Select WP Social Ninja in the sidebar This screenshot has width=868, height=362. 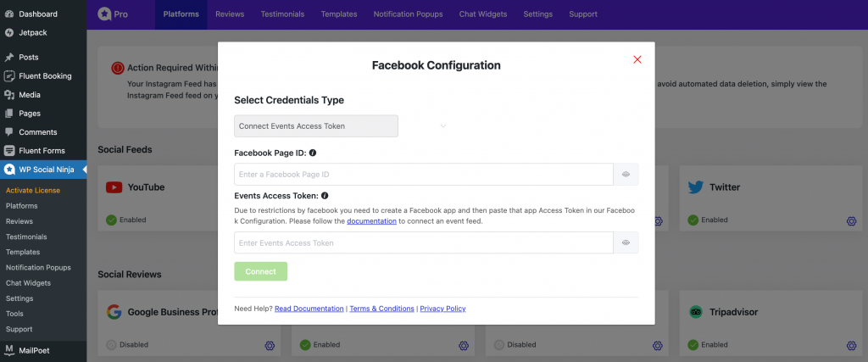(43, 170)
